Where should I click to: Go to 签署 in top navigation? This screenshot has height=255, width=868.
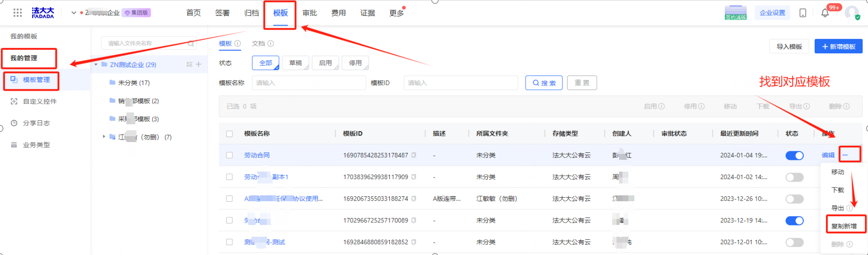(222, 13)
